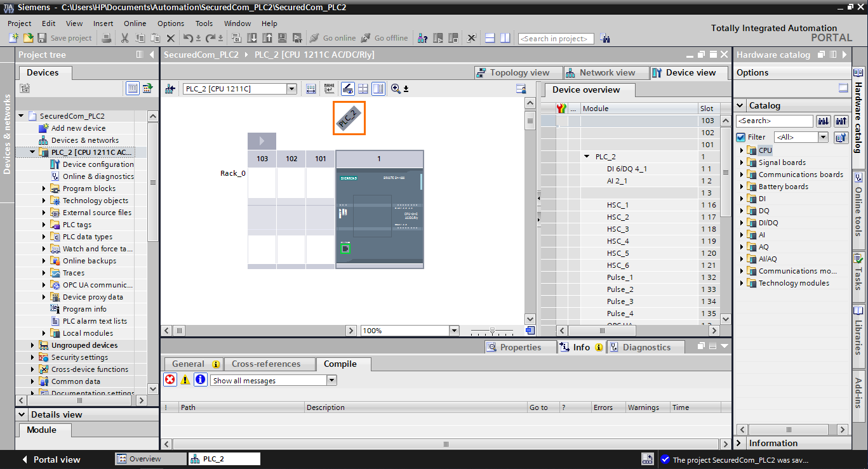
Task: Open the Properties tab
Action: coord(520,347)
